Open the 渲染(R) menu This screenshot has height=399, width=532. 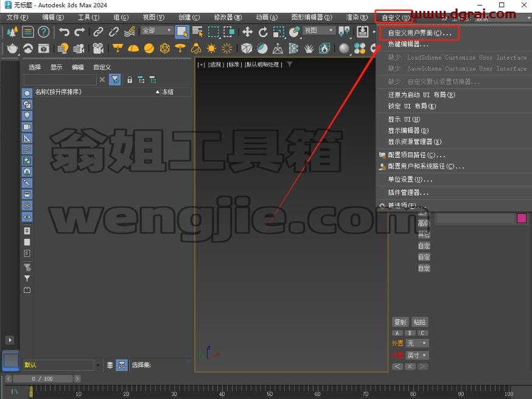(x=357, y=17)
